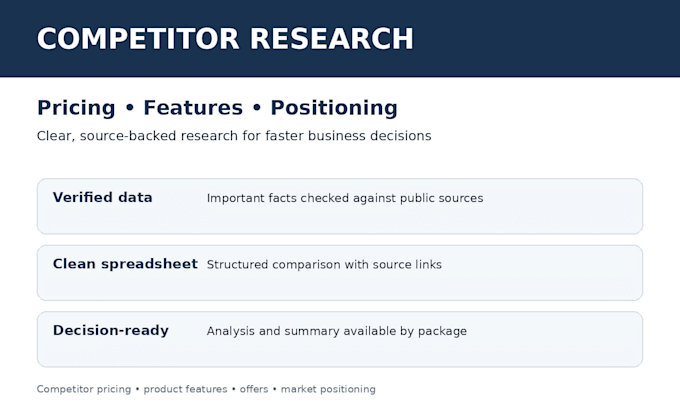The height and width of the screenshot is (409, 680).
Task: Click the Verified data label
Action: 103,198
